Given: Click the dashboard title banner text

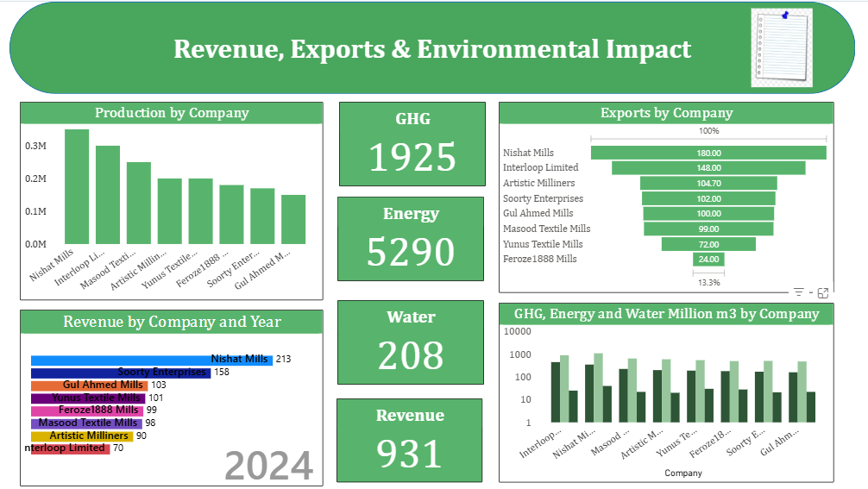Looking at the screenshot, I should point(432,49).
